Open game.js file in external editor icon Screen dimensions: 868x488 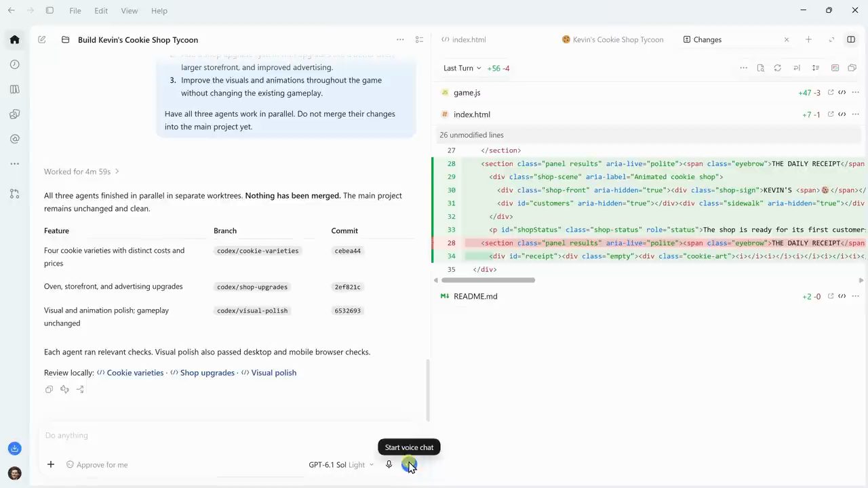pos(830,92)
